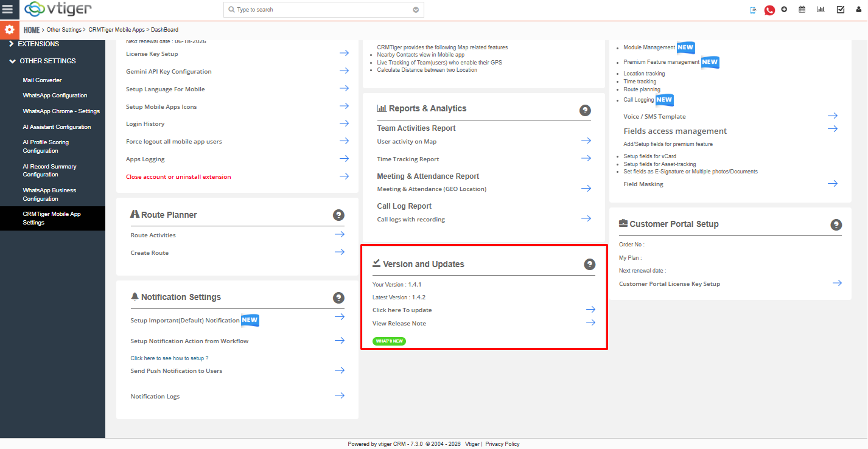Click the vtiger logo
This screenshot has height=449, width=868.
[58, 9]
